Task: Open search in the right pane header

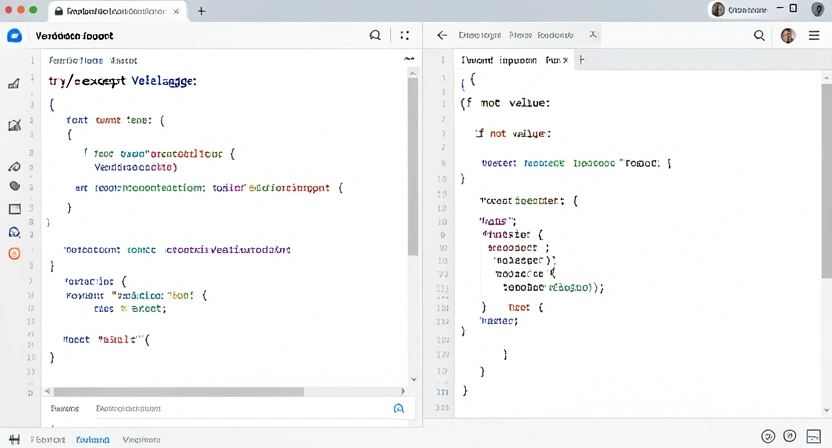Action: [x=759, y=35]
